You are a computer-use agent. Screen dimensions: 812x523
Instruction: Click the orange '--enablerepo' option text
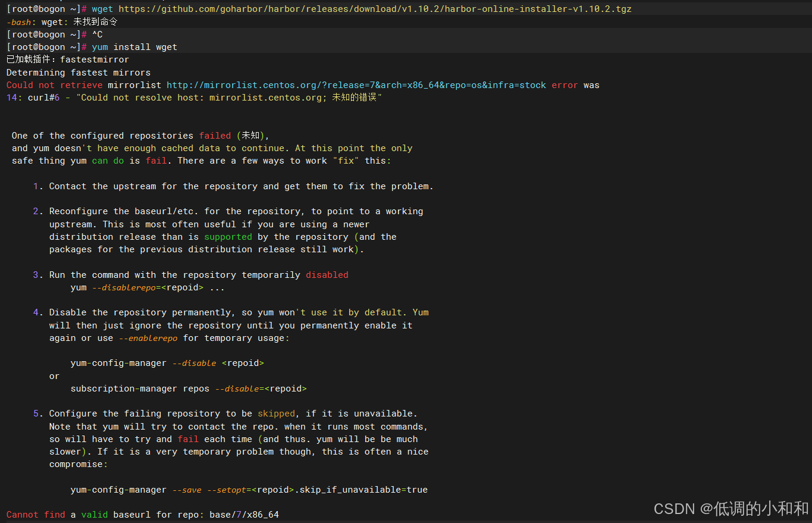pos(148,338)
